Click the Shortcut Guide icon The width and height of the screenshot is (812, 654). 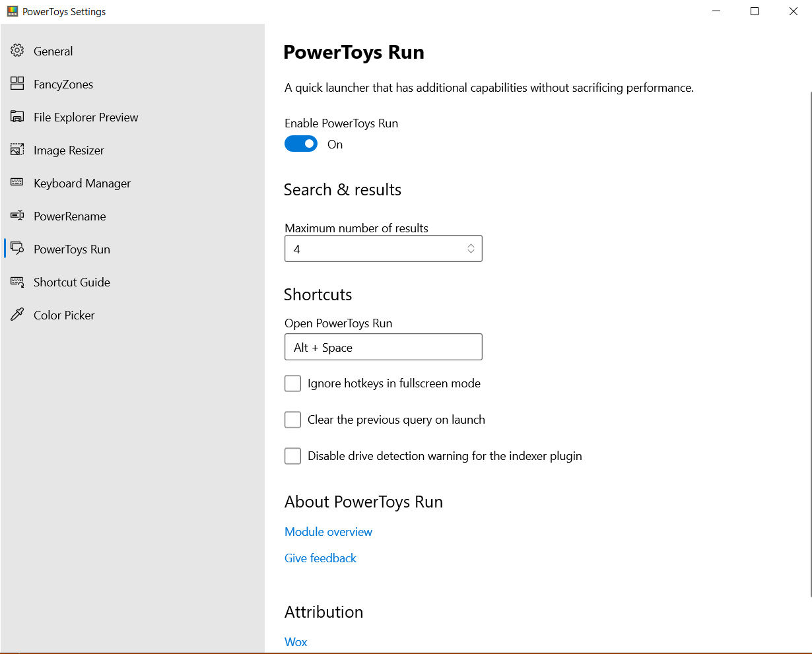pos(17,282)
